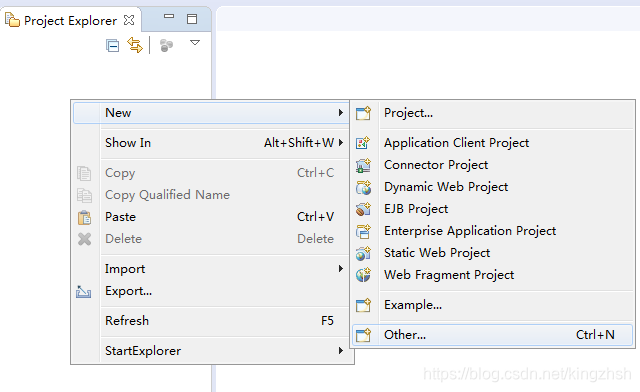Click the grayed working sets icon in toolbar

pos(167,45)
